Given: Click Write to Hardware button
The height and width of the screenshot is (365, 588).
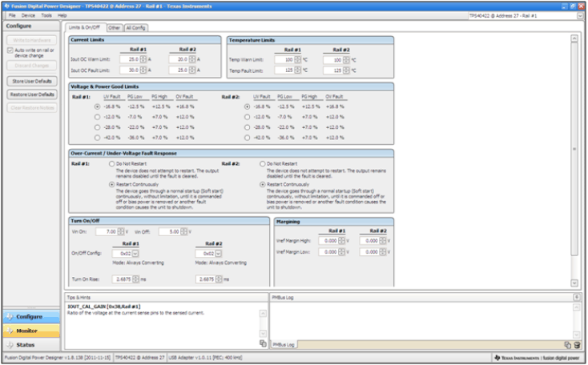Looking at the screenshot, I should pos(32,40).
